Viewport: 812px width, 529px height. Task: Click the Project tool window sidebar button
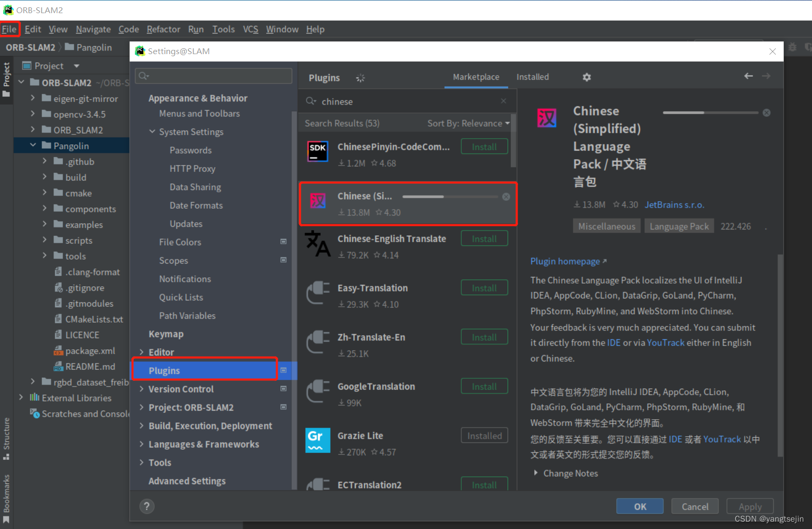click(x=6, y=80)
